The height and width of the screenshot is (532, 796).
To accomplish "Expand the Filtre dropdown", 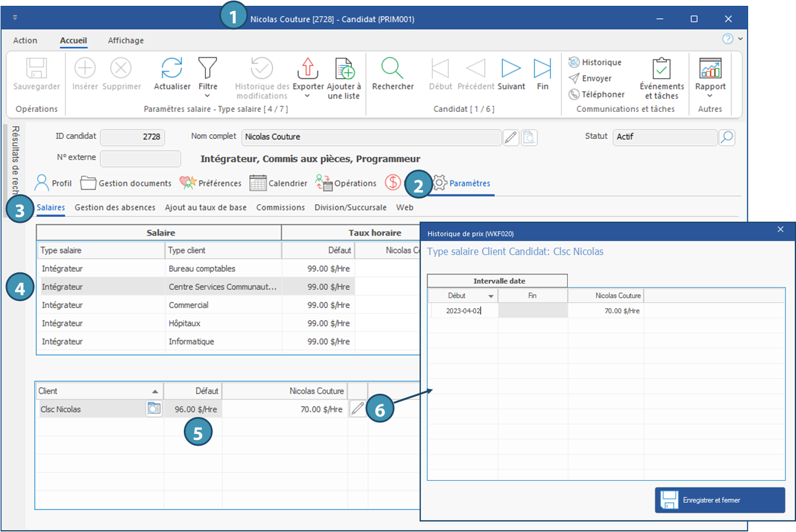I will coord(208,96).
